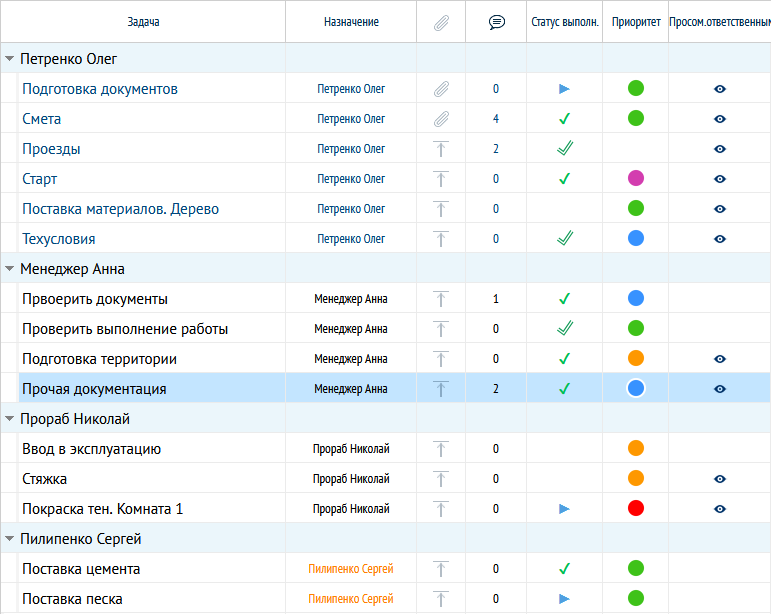Screen dimensions: 771x614
Task: Toggle the eye icon in the Техусловия row
Action: click(720, 239)
